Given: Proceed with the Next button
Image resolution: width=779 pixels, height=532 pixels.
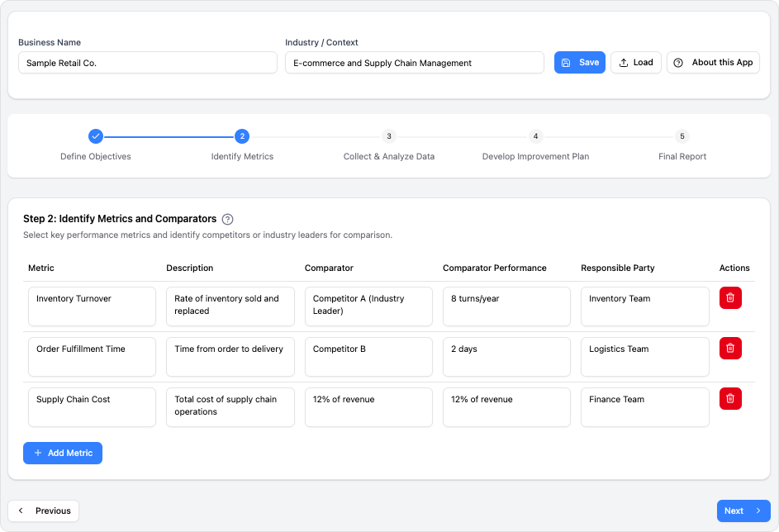Looking at the screenshot, I should click(x=743, y=511).
